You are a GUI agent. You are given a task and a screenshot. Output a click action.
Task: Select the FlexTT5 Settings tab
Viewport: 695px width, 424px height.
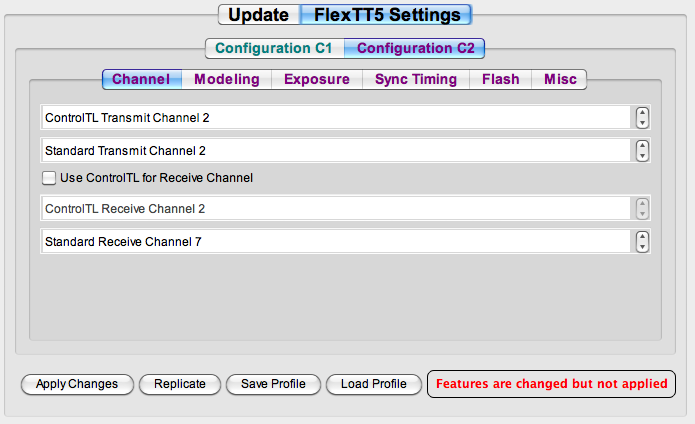coord(386,15)
